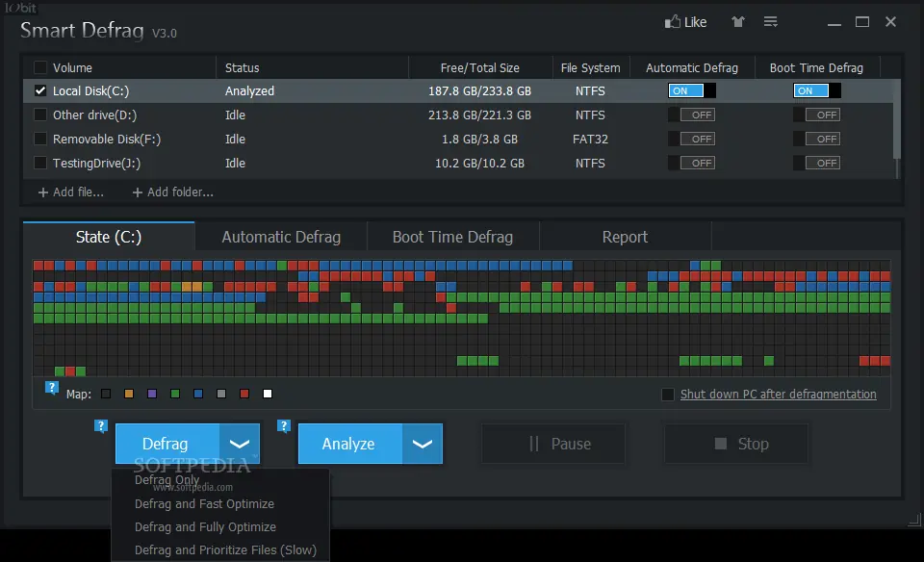Choose Defrag and Fully Optimize
Image resolution: width=924 pixels, height=562 pixels.
pyautogui.click(x=205, y=526)
